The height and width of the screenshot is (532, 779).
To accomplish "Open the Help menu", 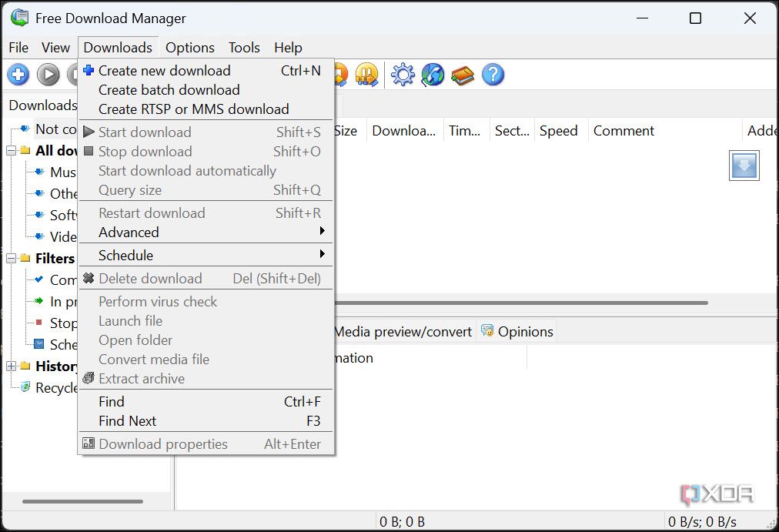I will tap(288, 48).
